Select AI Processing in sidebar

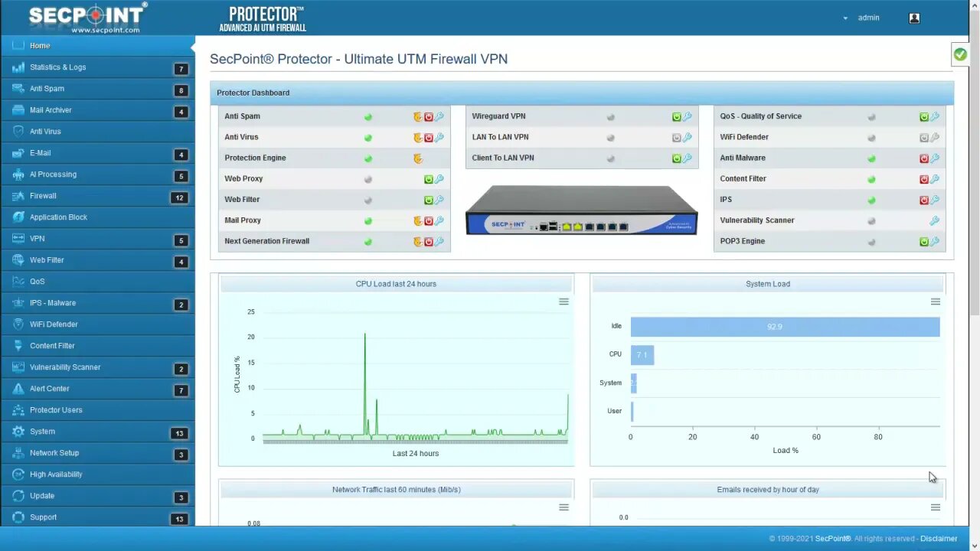[x=98, y=174]
